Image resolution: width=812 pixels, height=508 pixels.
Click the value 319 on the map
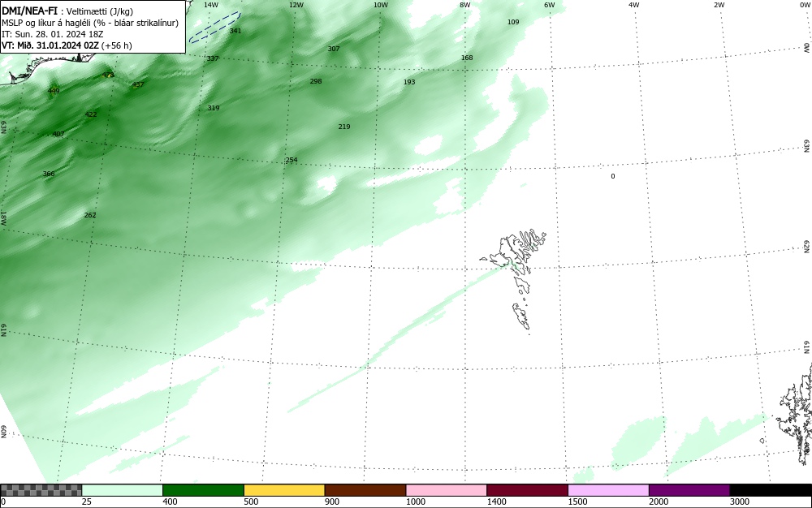214,108
